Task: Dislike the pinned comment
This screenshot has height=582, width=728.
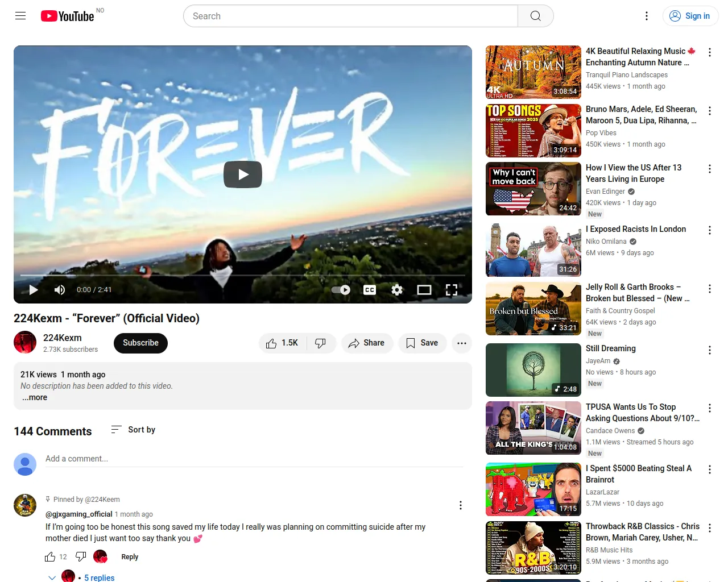Action: click(81, 557)
